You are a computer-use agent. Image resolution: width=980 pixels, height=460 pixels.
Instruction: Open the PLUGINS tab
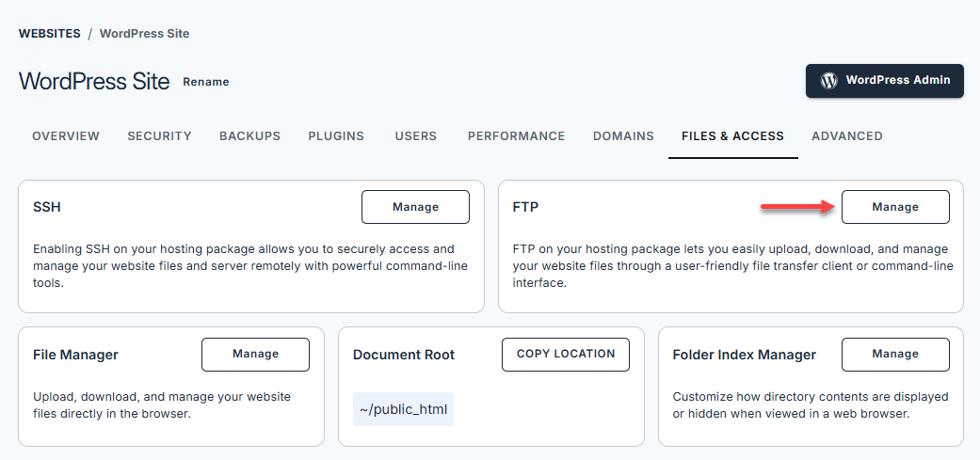click(x=336, y=136)
